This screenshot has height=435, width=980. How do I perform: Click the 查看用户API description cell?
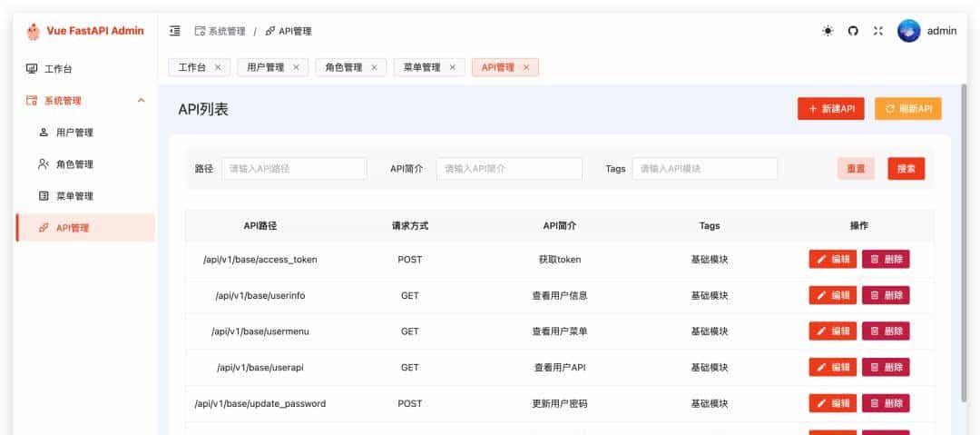click(559, 368)
